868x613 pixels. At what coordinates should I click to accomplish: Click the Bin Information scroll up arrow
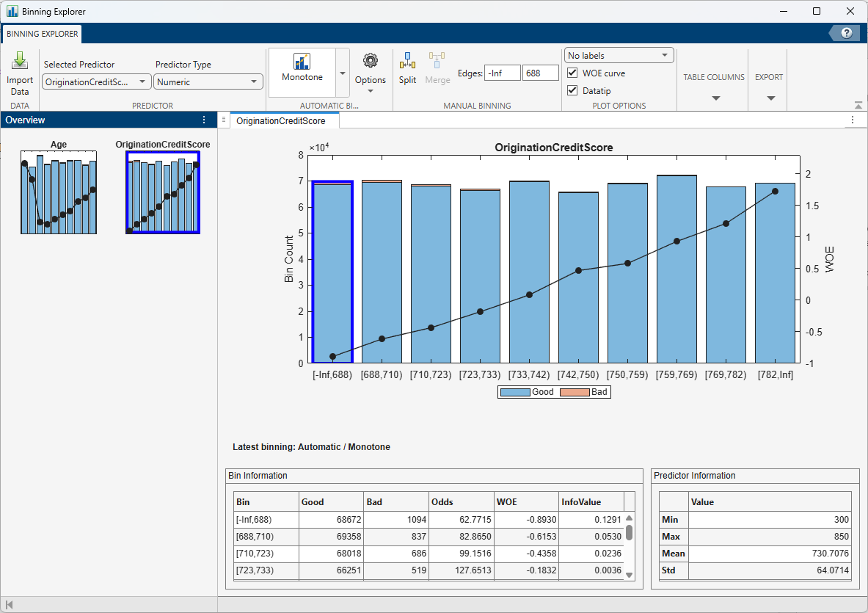(x=629, y=518)
